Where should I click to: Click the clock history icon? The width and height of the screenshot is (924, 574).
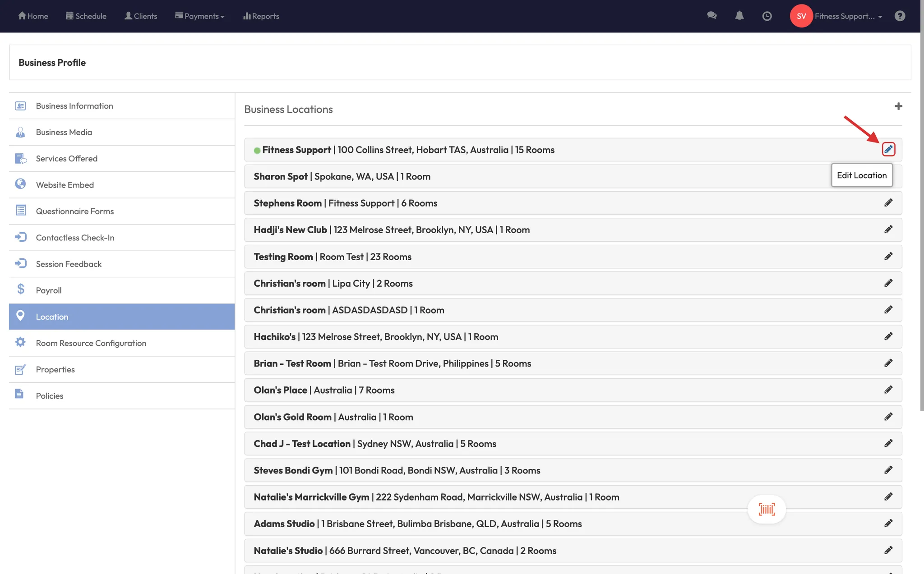coord(767,16)
